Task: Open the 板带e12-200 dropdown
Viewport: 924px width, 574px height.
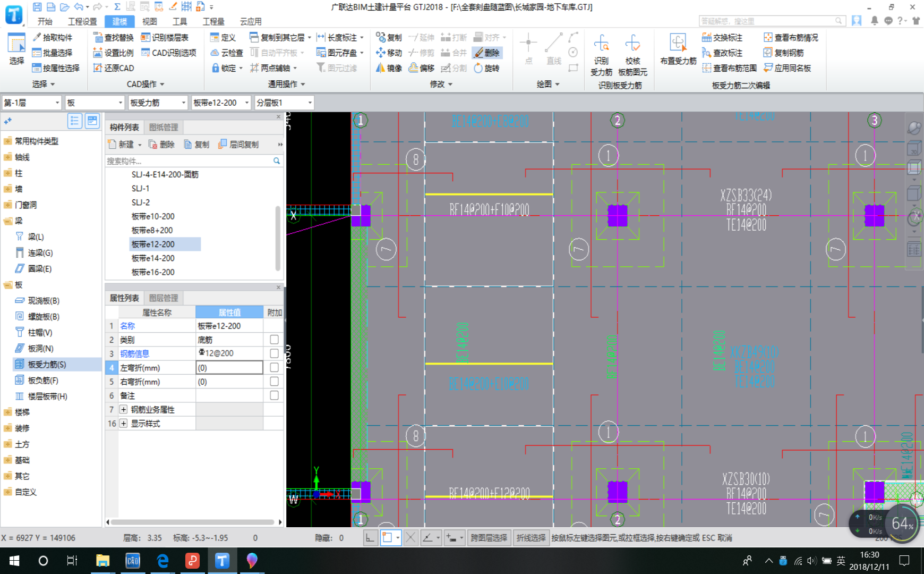Action: (221, 103)
